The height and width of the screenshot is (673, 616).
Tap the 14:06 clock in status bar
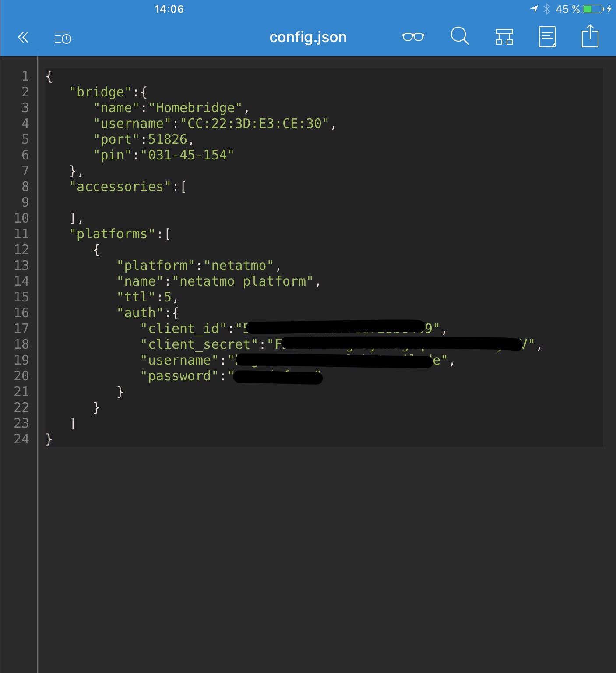coord(169,9)
